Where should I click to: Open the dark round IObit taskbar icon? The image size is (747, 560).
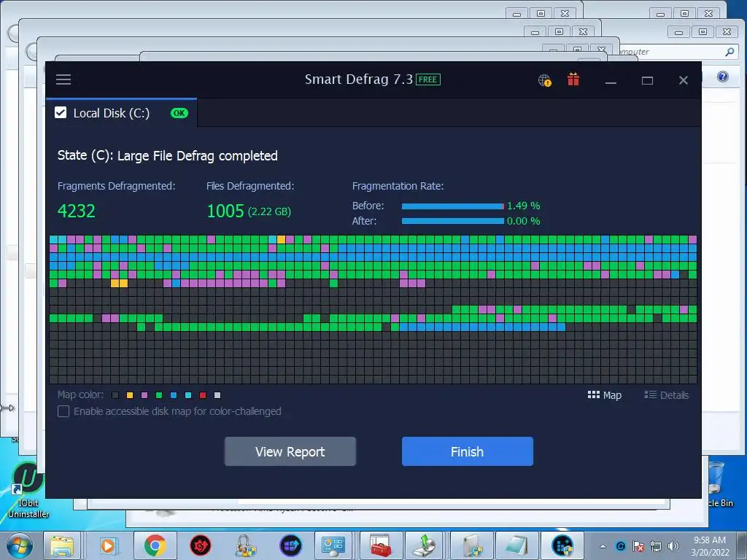point(290,545)
